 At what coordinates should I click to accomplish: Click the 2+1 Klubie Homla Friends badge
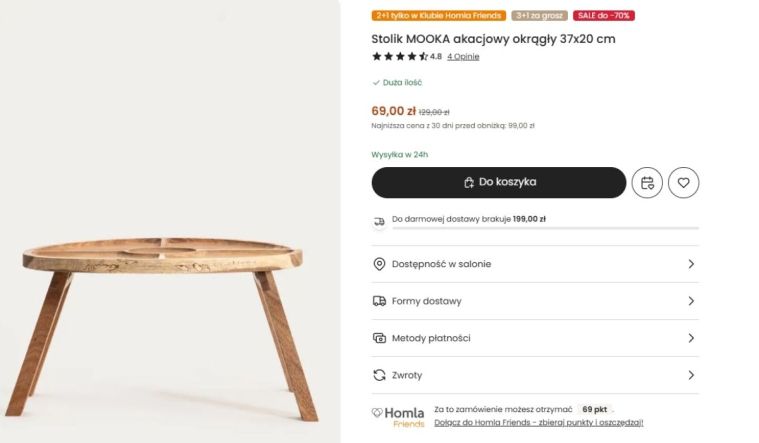[439, 15]
